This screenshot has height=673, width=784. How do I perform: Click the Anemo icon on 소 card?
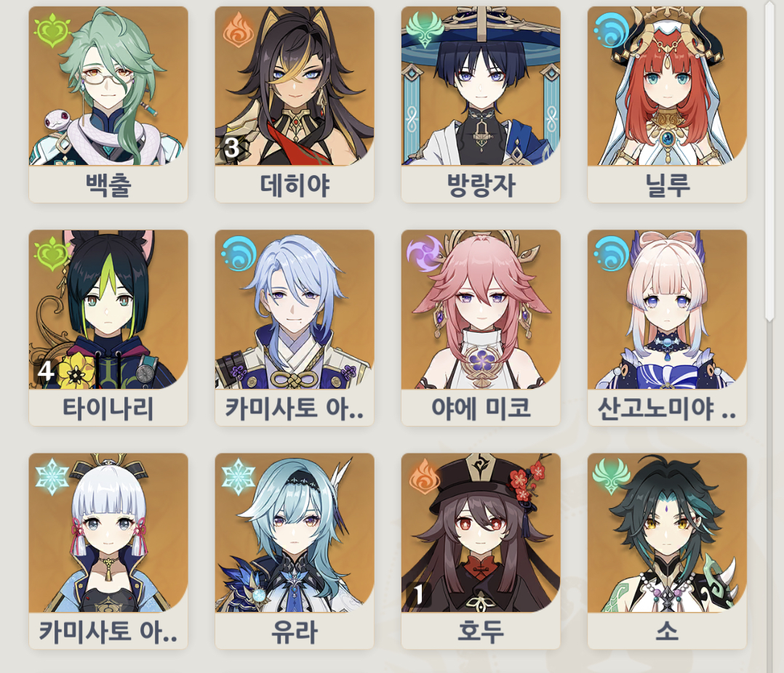coord(611,476)
